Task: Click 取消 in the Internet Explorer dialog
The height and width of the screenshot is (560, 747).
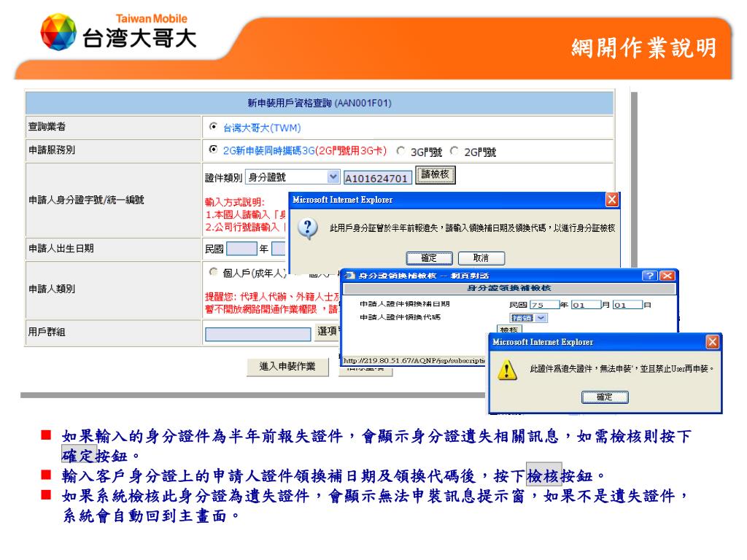Action: click(481, 258)
